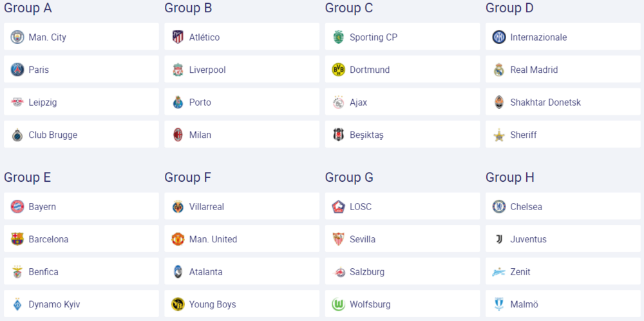
Task: Click the Real Madrid crest icon
Action: (499, 70)
